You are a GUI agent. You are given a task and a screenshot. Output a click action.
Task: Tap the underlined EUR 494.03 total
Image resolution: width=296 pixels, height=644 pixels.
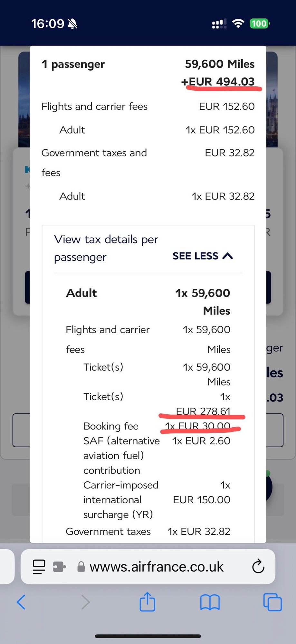(222, 82)
